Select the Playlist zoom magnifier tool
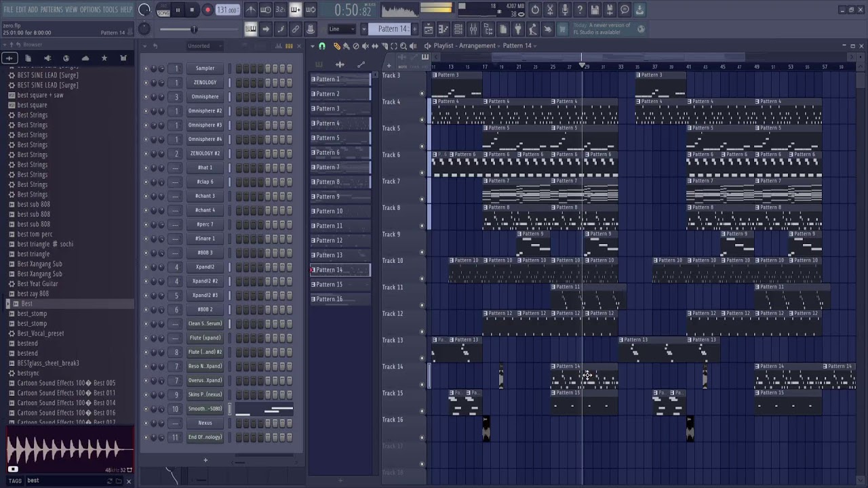 click(403, 46)
